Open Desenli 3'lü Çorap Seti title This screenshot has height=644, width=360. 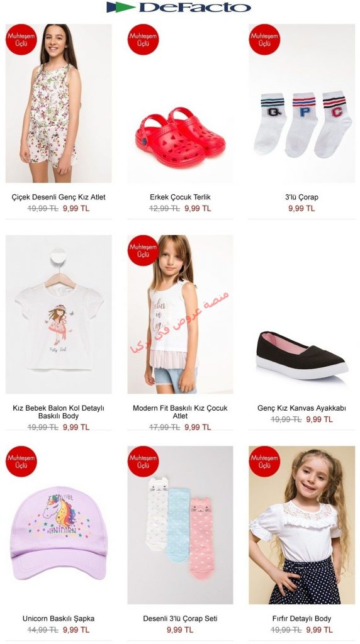[x=180, y=619]
